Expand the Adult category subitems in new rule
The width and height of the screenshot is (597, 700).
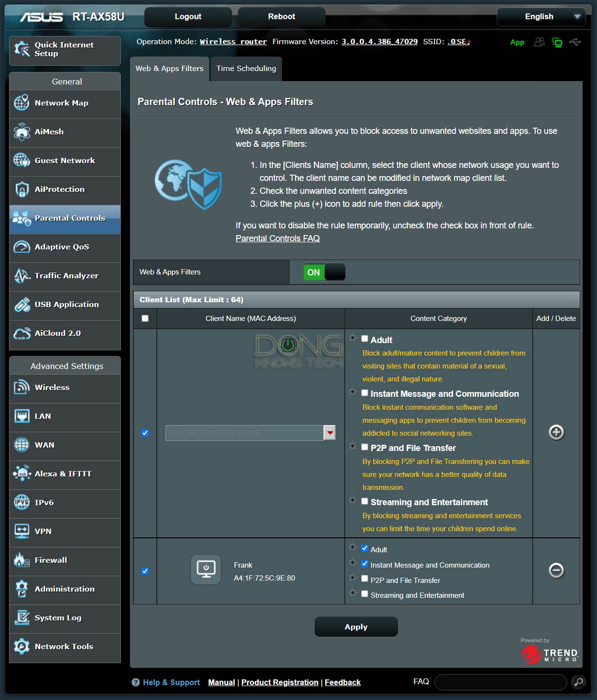(353, 338)
